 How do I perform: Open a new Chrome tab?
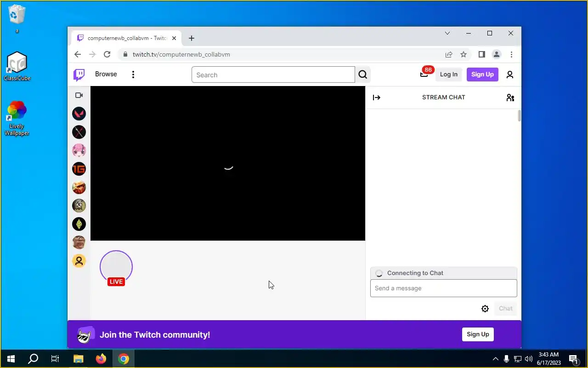click(192, 38)
